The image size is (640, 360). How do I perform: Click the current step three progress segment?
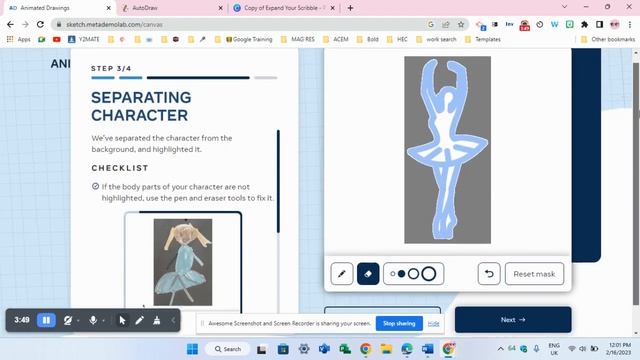coord(198,78)
